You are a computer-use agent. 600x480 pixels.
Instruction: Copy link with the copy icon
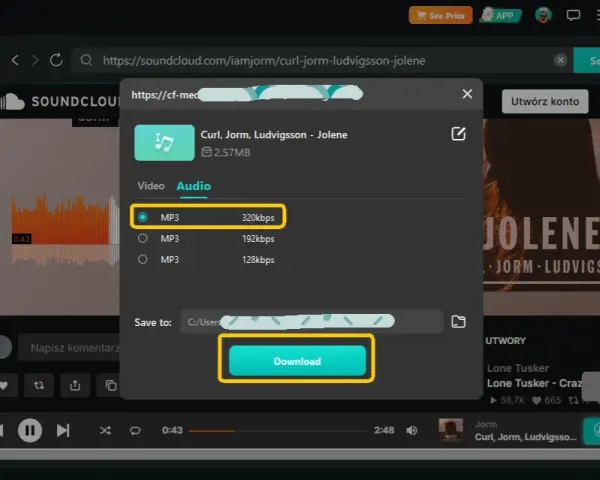pyautogui.click(x=111, y=385)
